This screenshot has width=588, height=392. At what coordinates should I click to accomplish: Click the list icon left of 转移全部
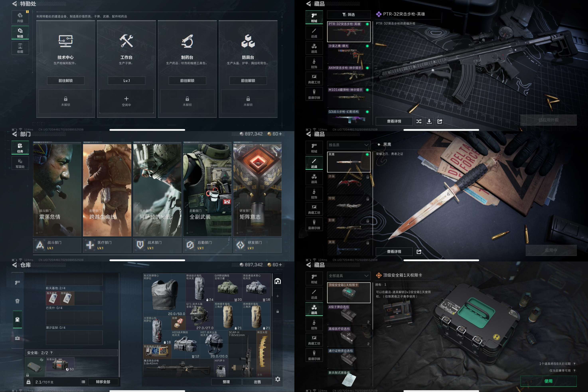tap(83, 382)
